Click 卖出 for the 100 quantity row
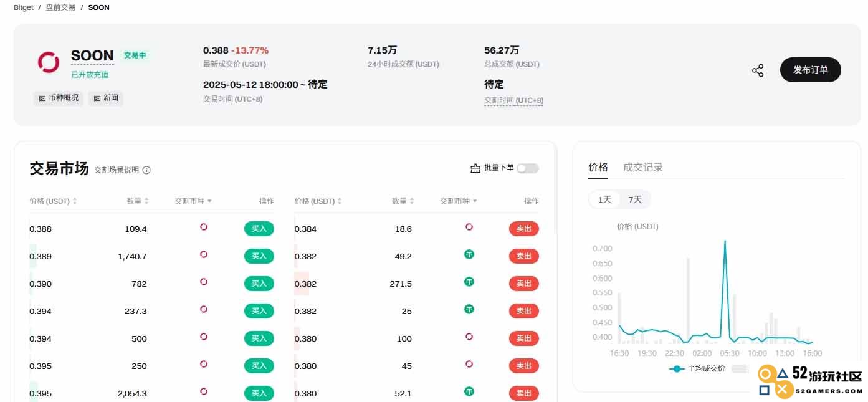Viewport: 868px width, 402px height. (x=524, y=338)
